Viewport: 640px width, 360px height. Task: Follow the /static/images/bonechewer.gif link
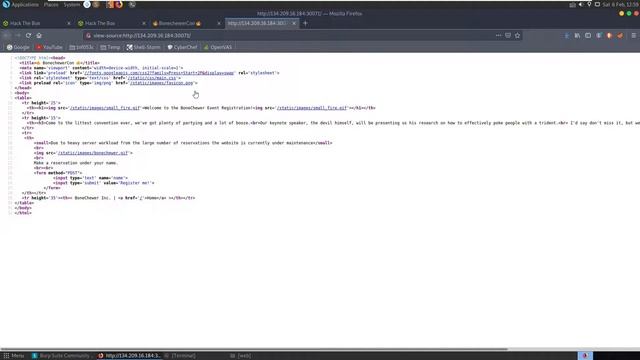click(93, 153)
